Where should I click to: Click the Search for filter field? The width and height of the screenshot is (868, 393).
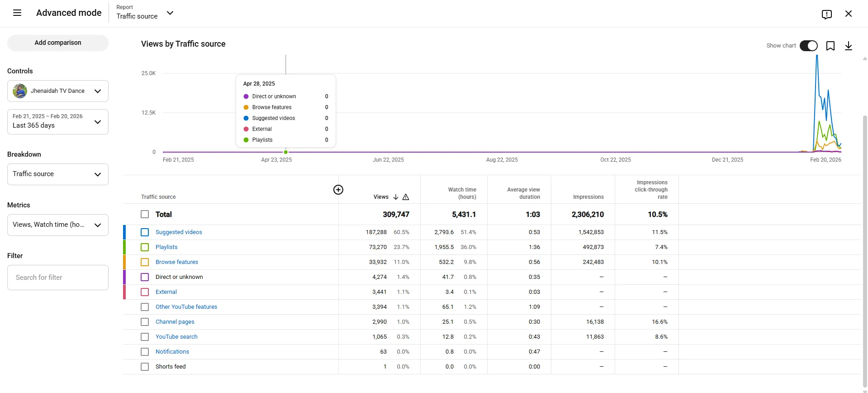[x=58, y=278]
